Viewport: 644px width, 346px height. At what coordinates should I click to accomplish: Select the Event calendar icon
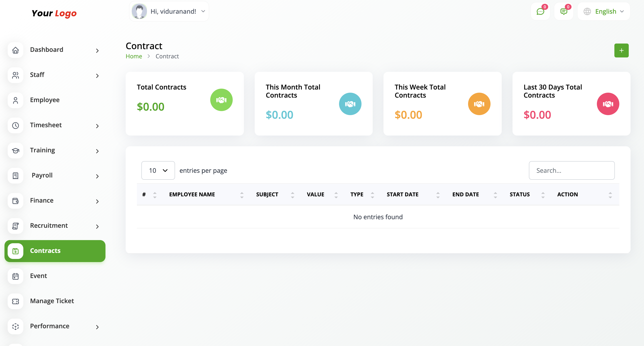point(15,276)
